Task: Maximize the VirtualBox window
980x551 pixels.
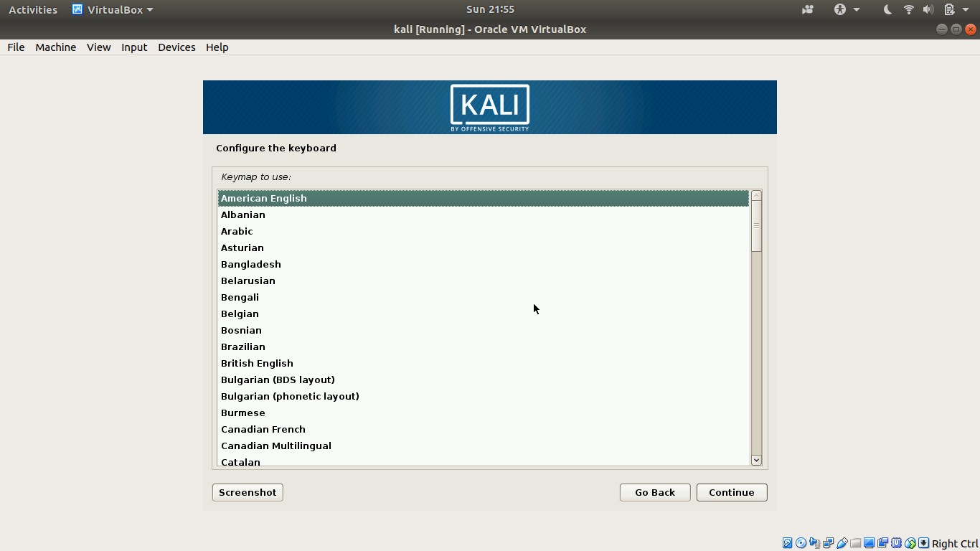Action: pyautogui.click(x=956, y=29)
